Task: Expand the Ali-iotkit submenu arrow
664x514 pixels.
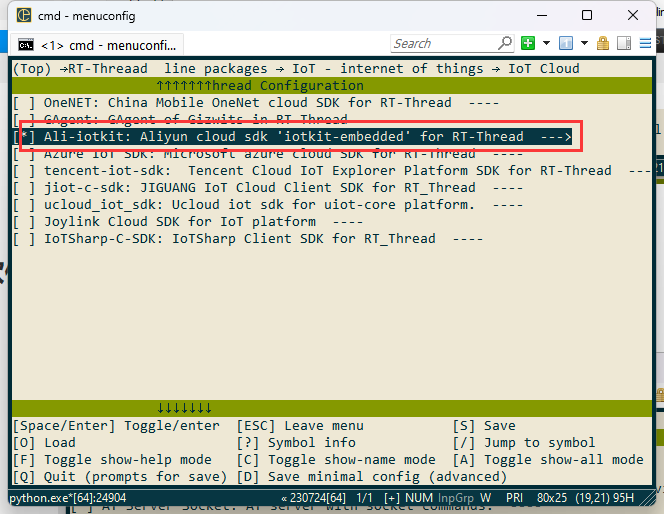Action: coord(556,137)
